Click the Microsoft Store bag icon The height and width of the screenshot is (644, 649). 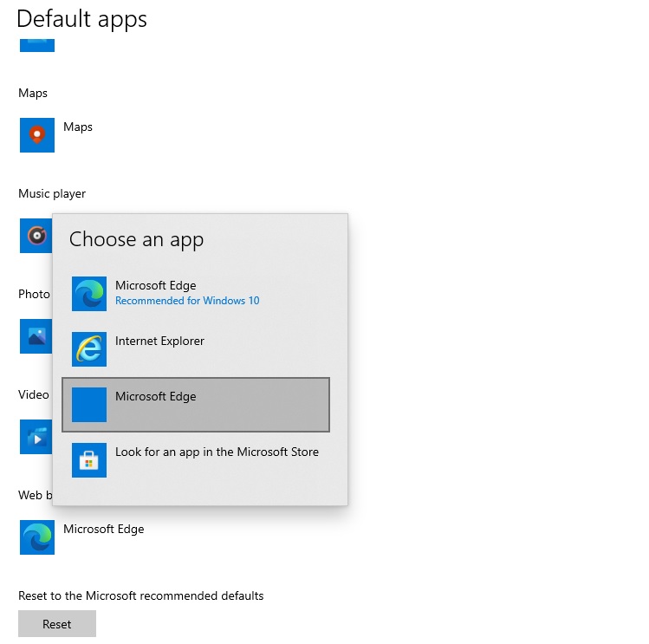click(89, 460)
